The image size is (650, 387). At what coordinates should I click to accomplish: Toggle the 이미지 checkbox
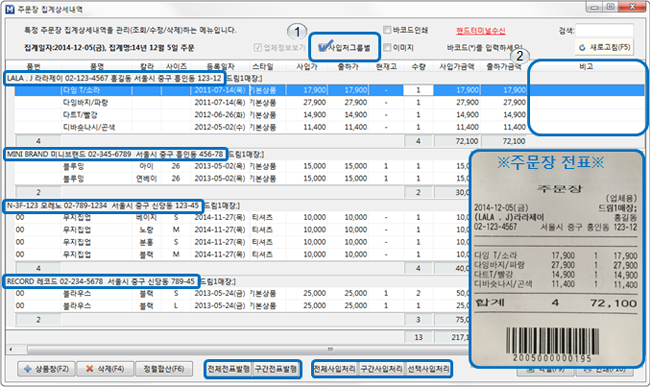tap(387, 48)
